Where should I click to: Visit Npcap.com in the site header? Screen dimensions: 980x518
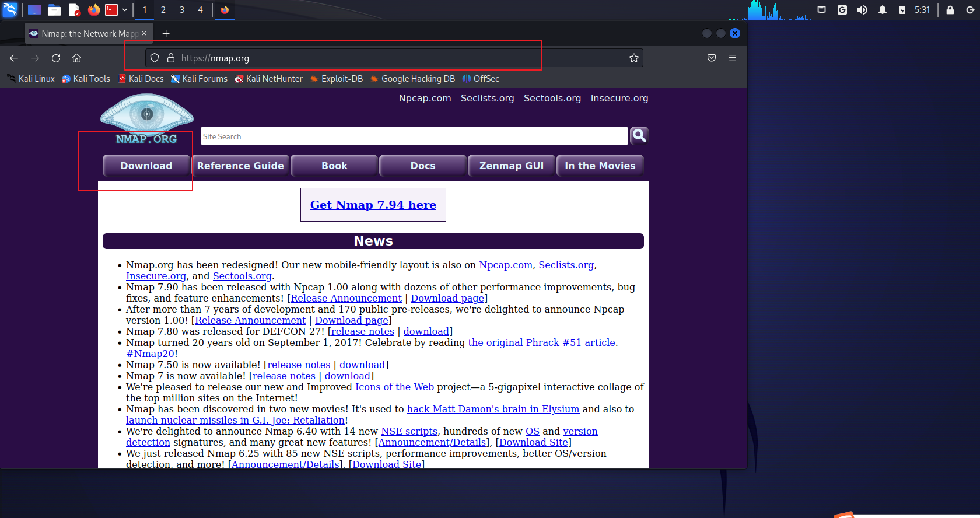(425, 98)
